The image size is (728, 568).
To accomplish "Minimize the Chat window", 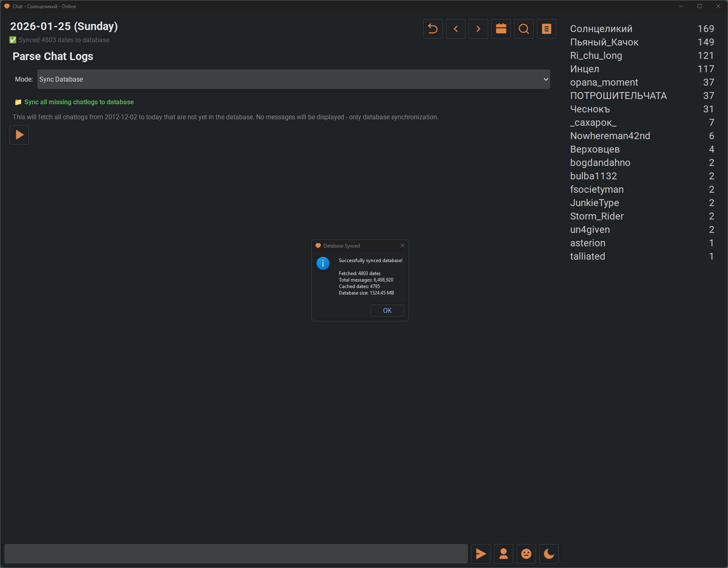I will [x=681, y=6].
